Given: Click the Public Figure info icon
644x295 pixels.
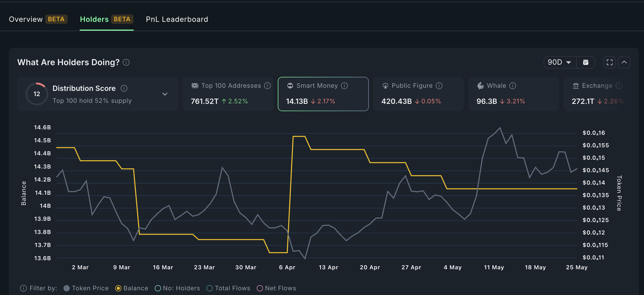Looking at the screenshot, I should tap(439, 86).
